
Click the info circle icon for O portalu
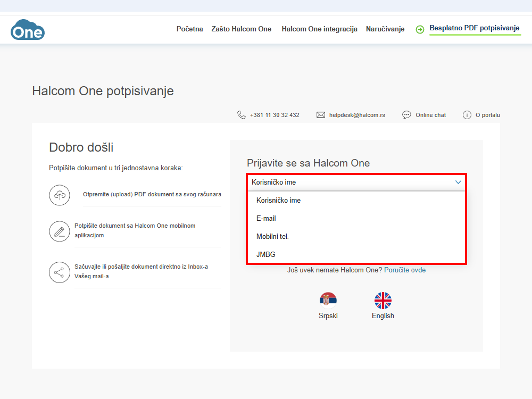coord(467,115)
